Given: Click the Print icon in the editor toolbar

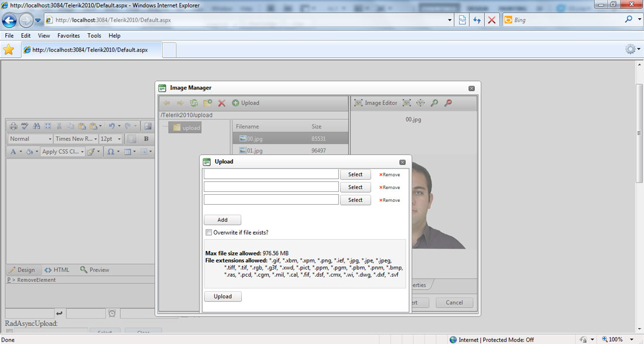Looking at the screenshot, I should click(13, 126).
